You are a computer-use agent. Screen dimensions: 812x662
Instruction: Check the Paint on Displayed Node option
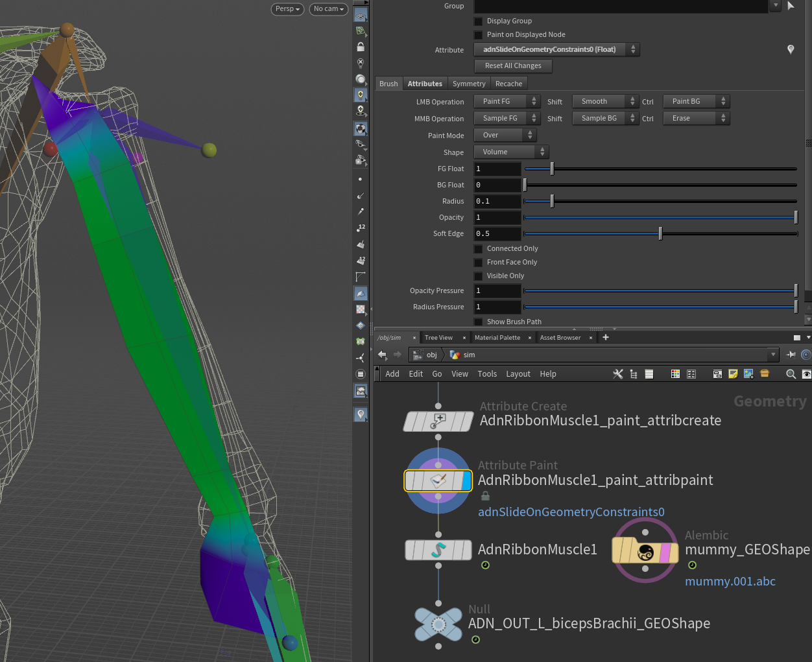[479, 35]
